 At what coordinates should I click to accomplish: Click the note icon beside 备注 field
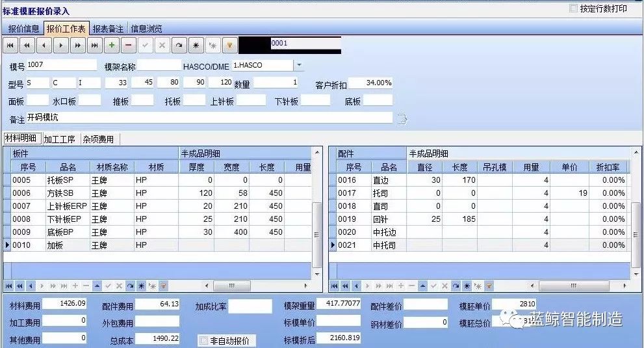[402, 118]
